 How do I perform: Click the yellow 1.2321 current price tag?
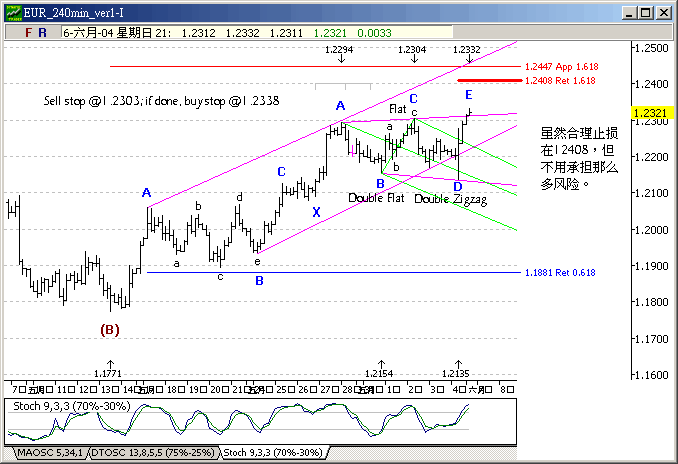coord(652,113)
